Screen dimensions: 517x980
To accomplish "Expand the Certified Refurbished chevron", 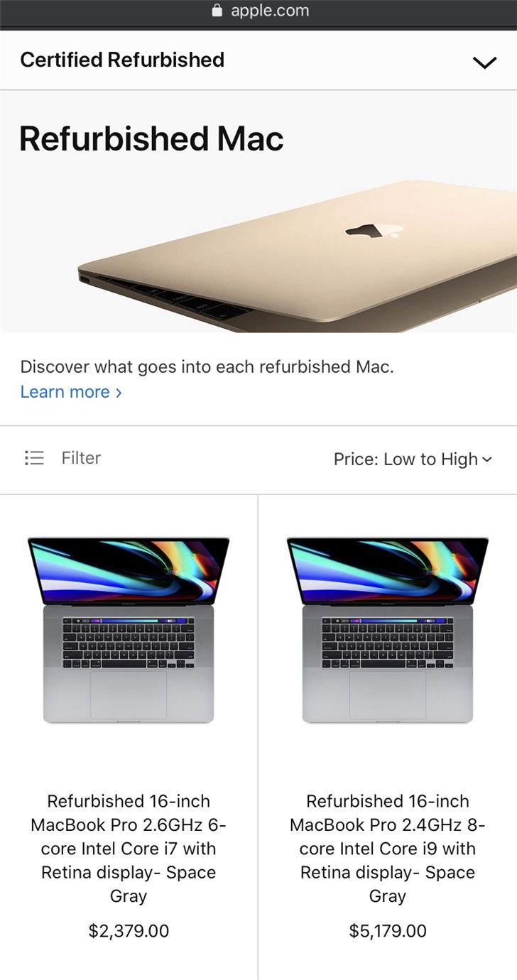I will 484,62.
